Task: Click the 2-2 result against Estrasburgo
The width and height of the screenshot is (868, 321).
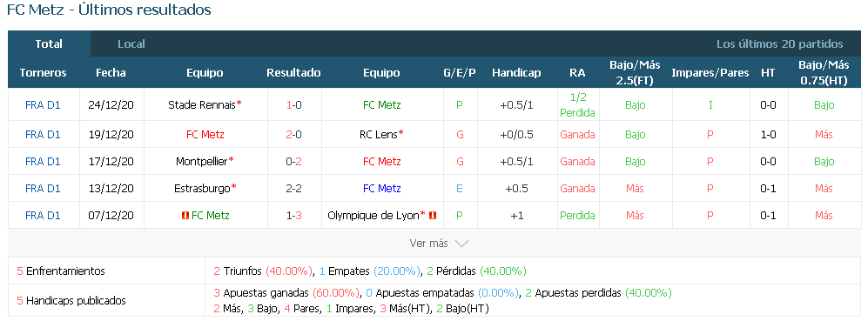Action: pos(294,188)
